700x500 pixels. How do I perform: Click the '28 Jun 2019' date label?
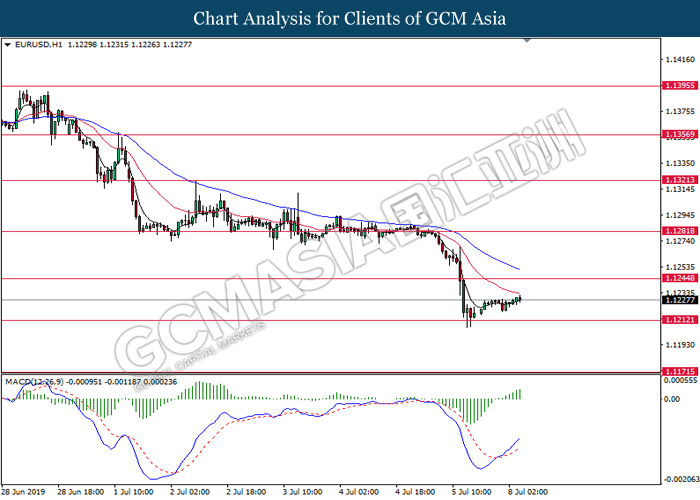coord(24,493)
